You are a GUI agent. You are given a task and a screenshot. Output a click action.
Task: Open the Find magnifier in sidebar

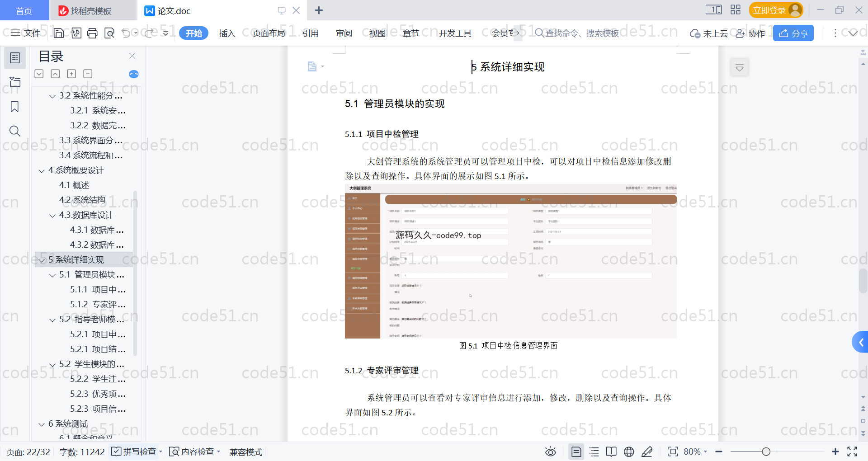click(x=15, y=131)
